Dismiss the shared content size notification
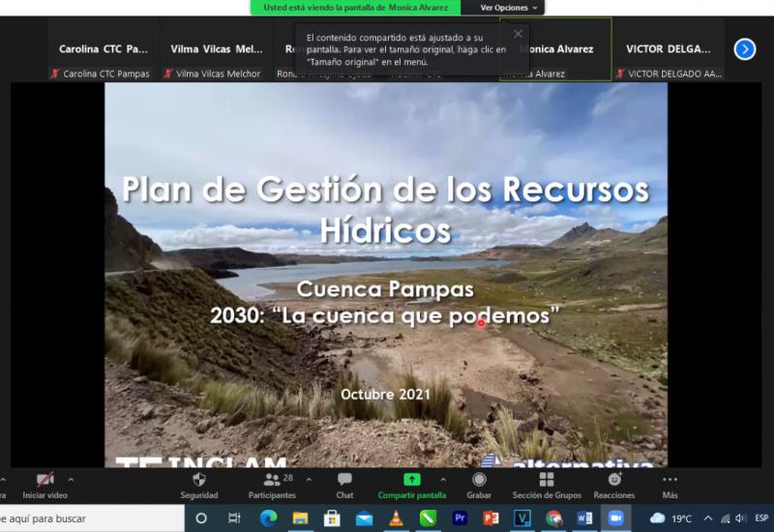The width and height of the screenshot is (774, 532). click(x=518, y=34)
